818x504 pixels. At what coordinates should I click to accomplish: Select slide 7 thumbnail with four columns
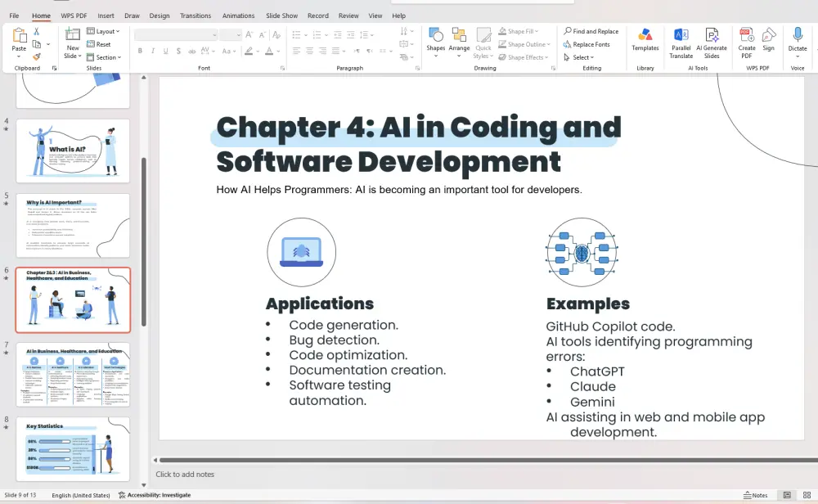[73, 374]
